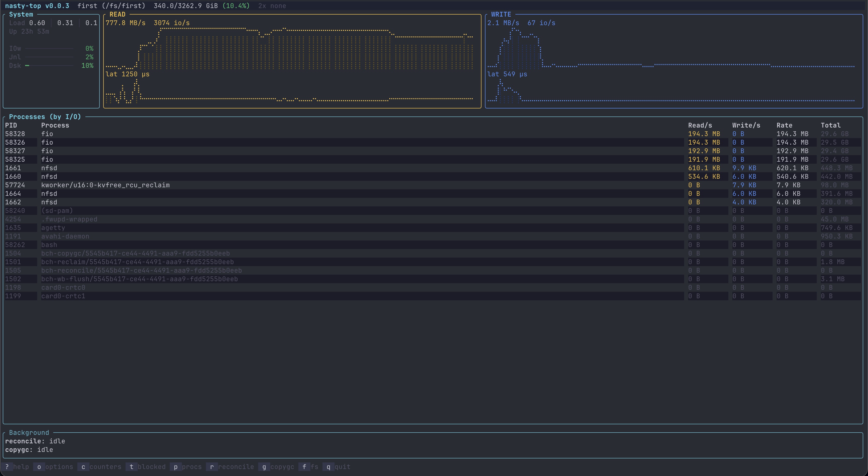Select nfsd process row PID 1664
The image size is (868, 476).
pos(433,194)
